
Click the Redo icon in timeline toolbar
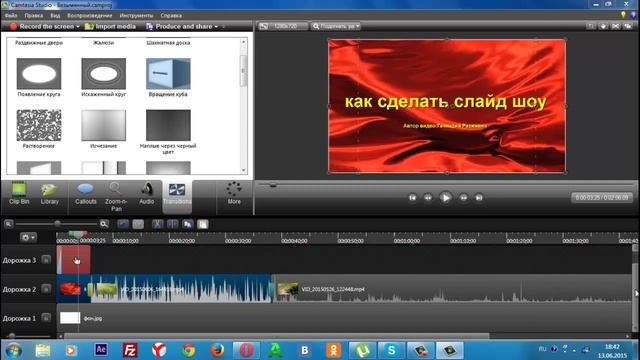(138, 224)
